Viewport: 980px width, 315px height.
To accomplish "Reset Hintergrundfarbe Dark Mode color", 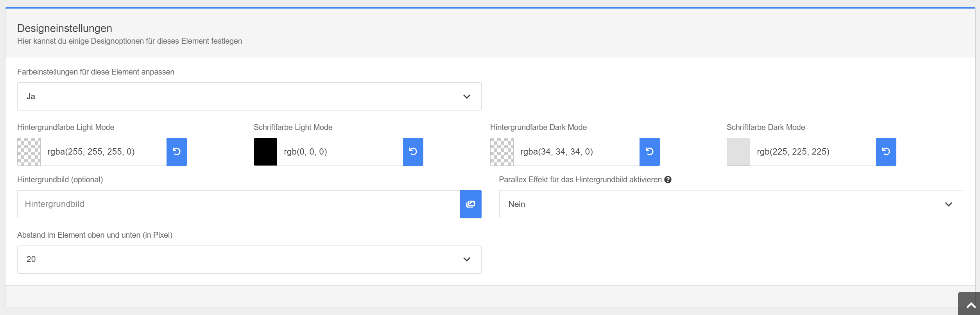I will pos(649,152).
